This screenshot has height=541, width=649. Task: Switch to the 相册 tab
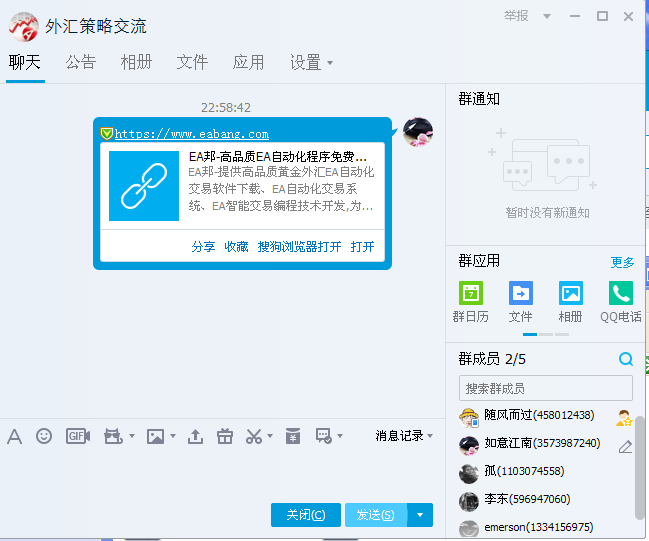coord(136,63)
